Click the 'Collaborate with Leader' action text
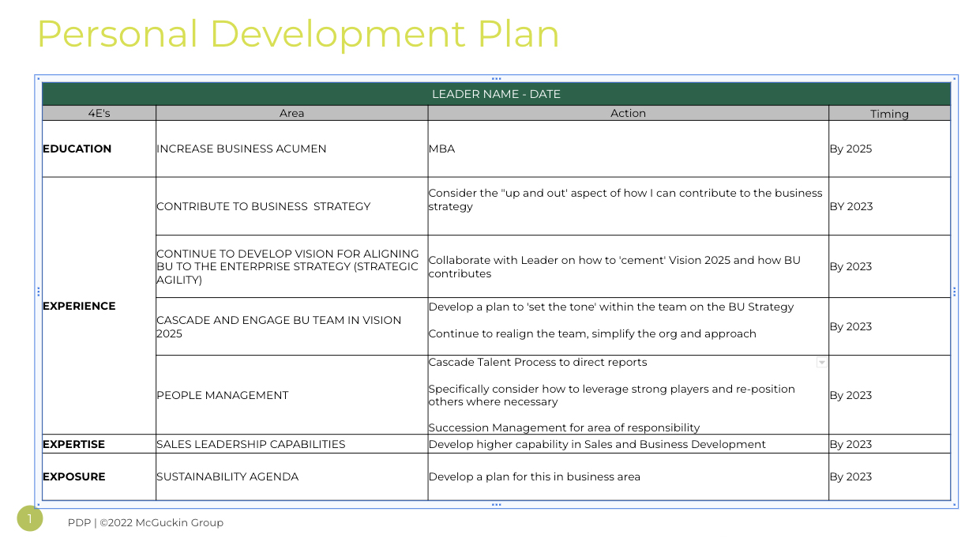The height and width of the screenshot is (546, 980). point(614,267)
